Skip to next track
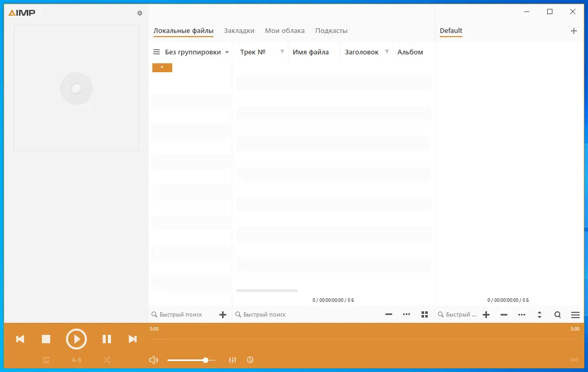This screenshot has height=372, width=588. pos(133,339)
